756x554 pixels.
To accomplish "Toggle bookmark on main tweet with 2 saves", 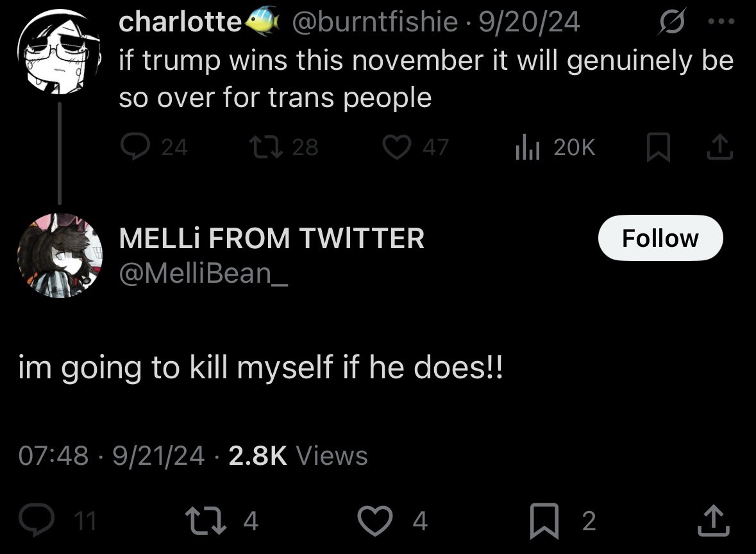I will [x=563, y=520].
